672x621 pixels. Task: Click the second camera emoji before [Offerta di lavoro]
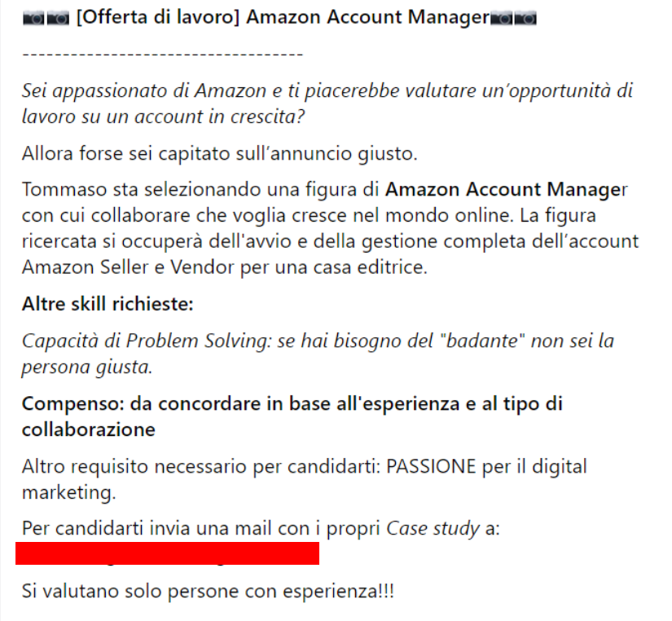(x=58, y=20)
